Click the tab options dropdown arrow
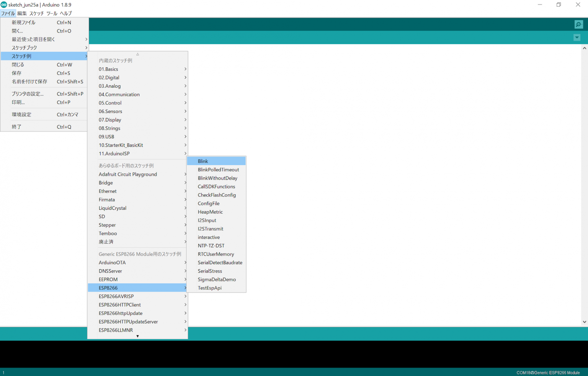The height and width of the screenshot is (376, 588). pyautogui.click(x=577, y=38)
